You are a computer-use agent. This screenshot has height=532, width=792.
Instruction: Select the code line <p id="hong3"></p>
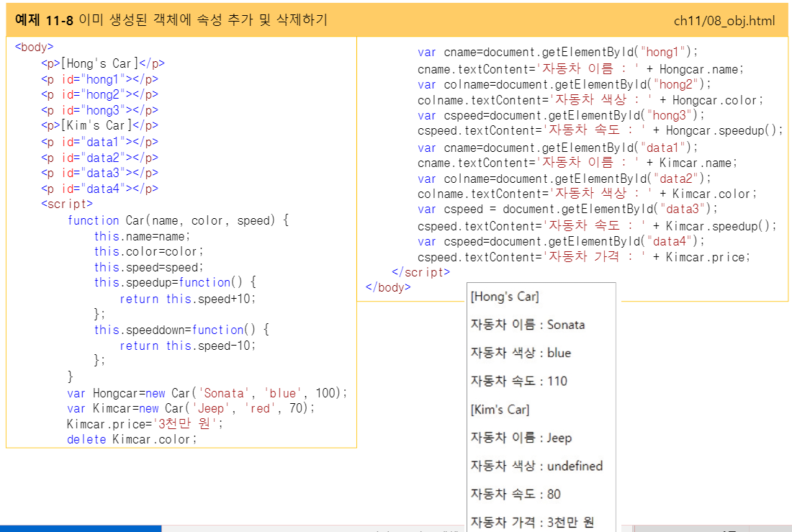tap(99, 110)
